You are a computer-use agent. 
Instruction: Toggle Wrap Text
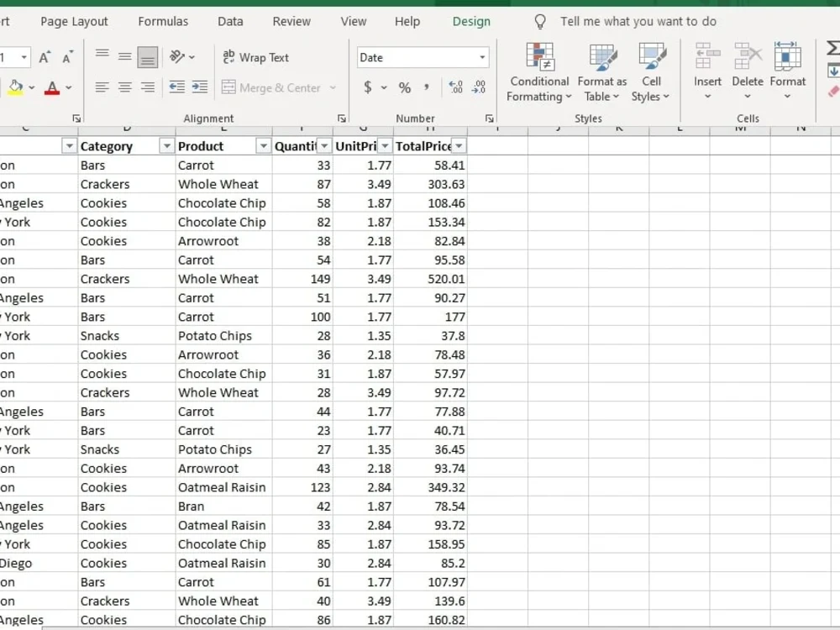coord(256,57)
